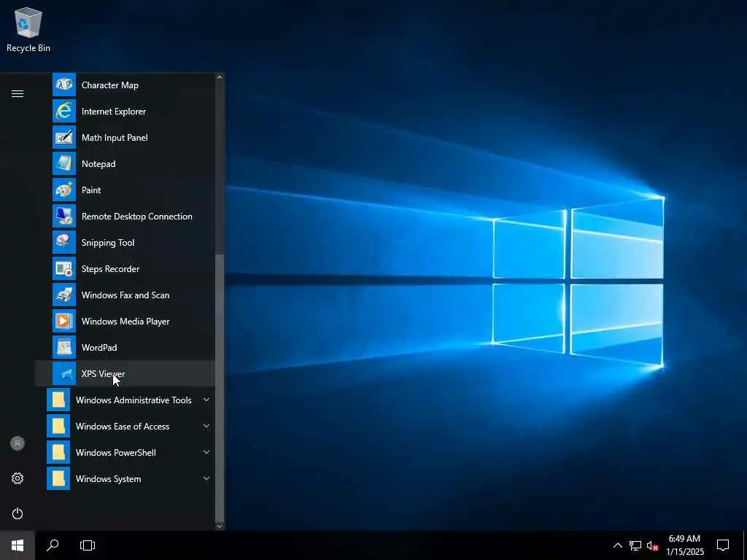Viewport: 747px width, 560px height.
Task: Open Paint using the palette icon
Action: coord(64,190)
